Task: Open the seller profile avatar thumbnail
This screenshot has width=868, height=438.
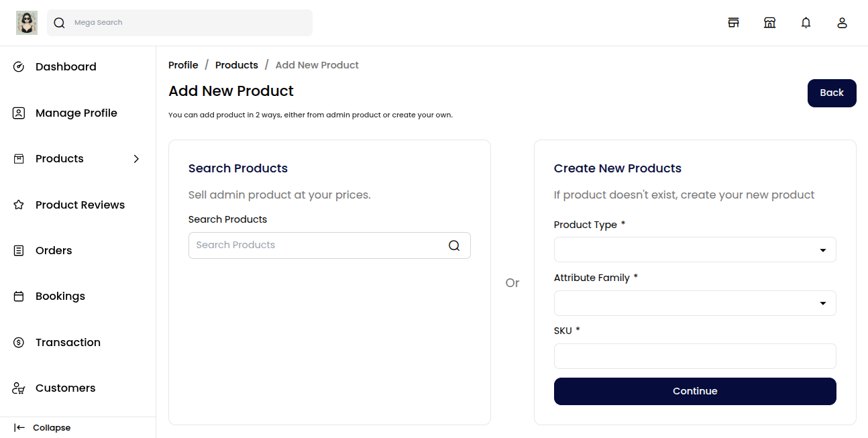Action: point(26,22)
